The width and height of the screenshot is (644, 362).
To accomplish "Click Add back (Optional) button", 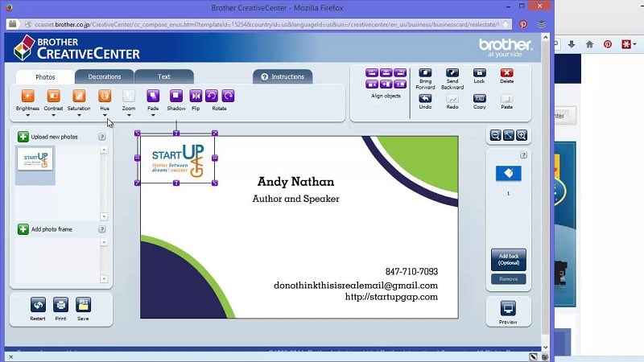I will [x=508, y=260].
